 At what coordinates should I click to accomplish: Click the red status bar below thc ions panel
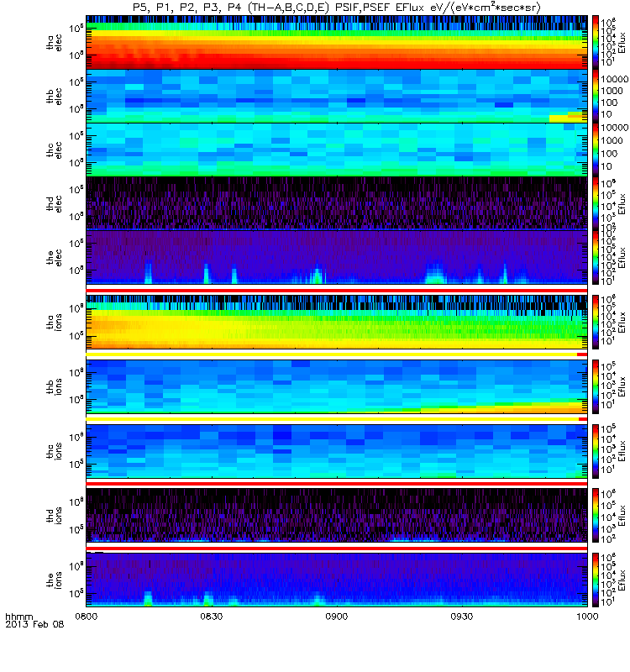(337, 484)
